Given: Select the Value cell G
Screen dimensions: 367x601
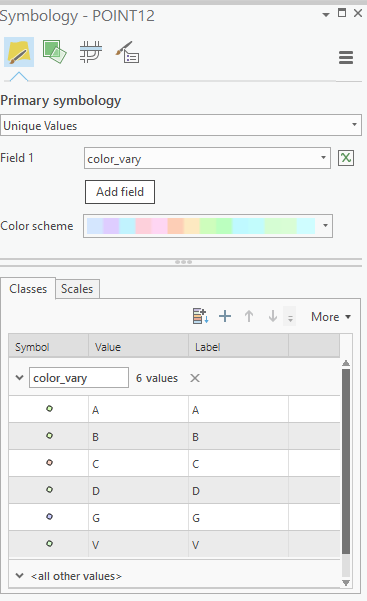Looking at the screenshot, I should click(x=138, y=517).
